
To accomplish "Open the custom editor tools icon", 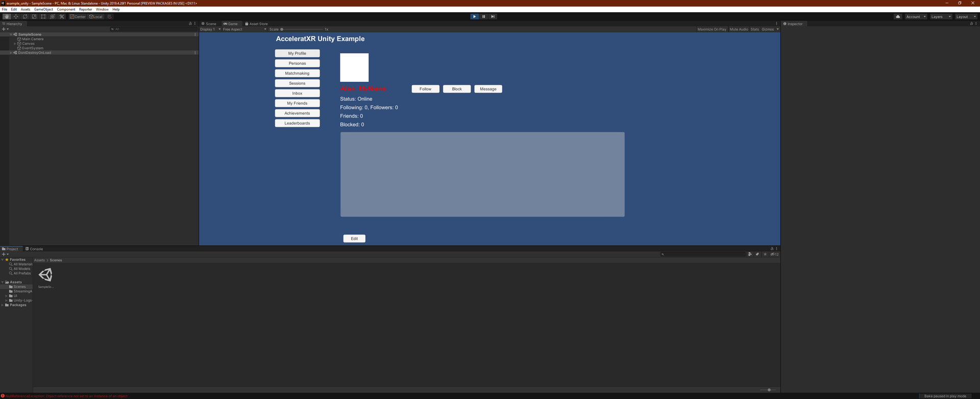I will (x=62, y=16).
